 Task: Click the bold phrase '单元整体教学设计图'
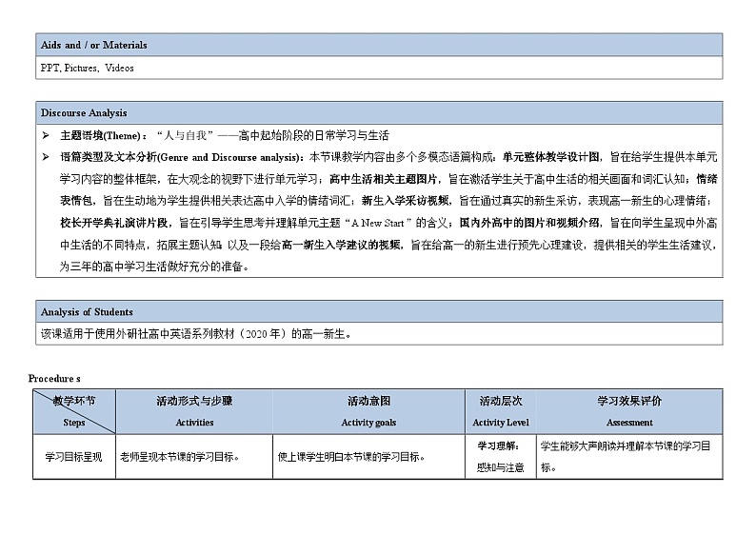(x=551, y=157)
